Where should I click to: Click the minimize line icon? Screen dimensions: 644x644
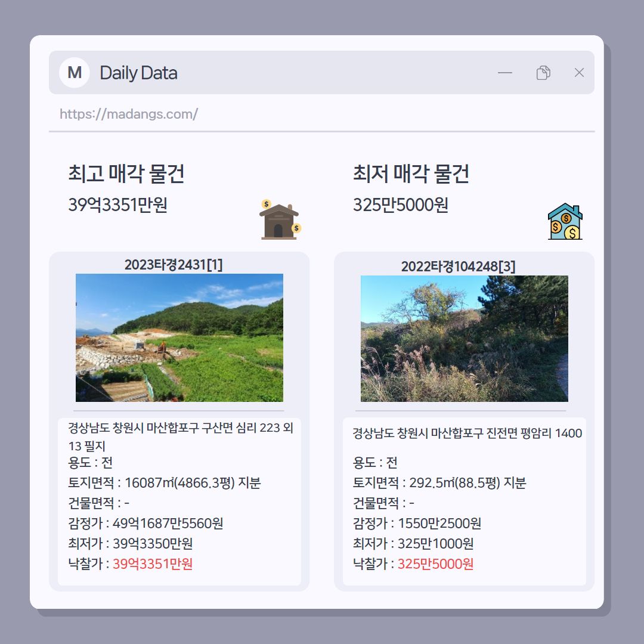pos(505,73)
